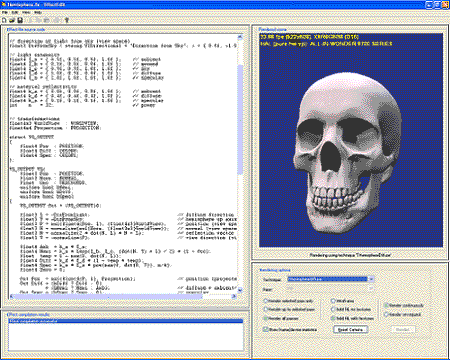Click the code editor scroll up arrow

tap(240, 37)
